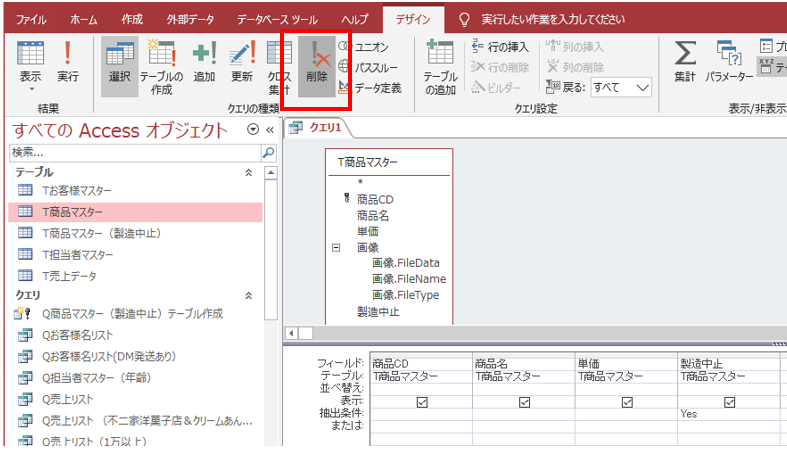787x452 pixels.
Task: Click the Yes criteria cell
Action: coord(729,414)
